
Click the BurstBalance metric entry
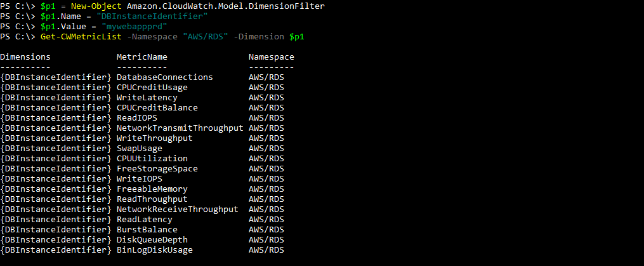[147, 230]
